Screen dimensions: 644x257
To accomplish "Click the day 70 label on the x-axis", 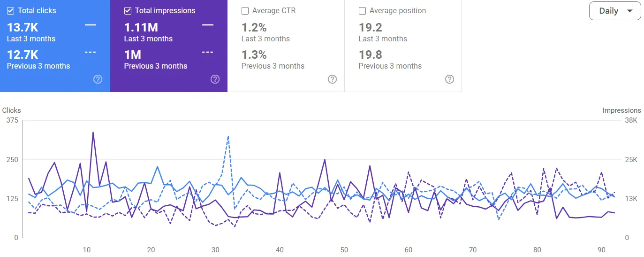I will (x=473, y=249).
